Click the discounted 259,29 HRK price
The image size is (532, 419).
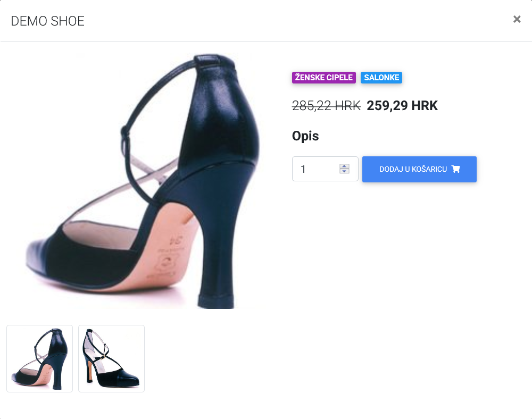pyautogui.click(x=402, y=106)
